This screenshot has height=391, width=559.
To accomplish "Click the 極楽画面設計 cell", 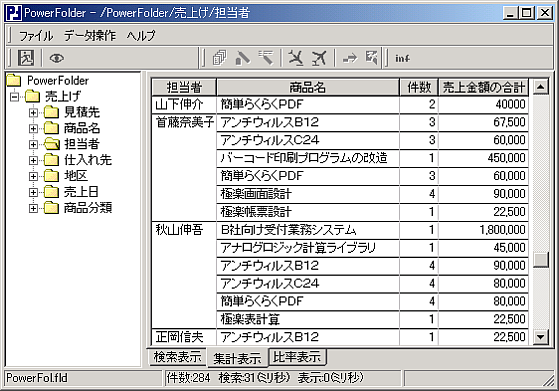I will 308,194.
